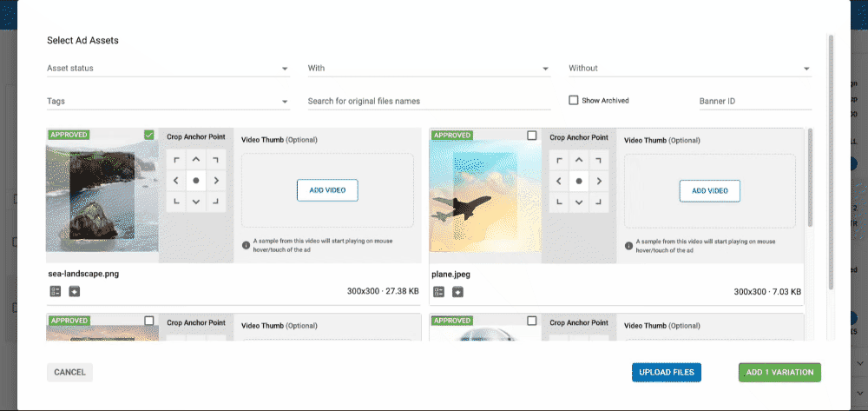
Task: Open the checklist icon under plane.jpeg
Action: (x=438, y=292)
